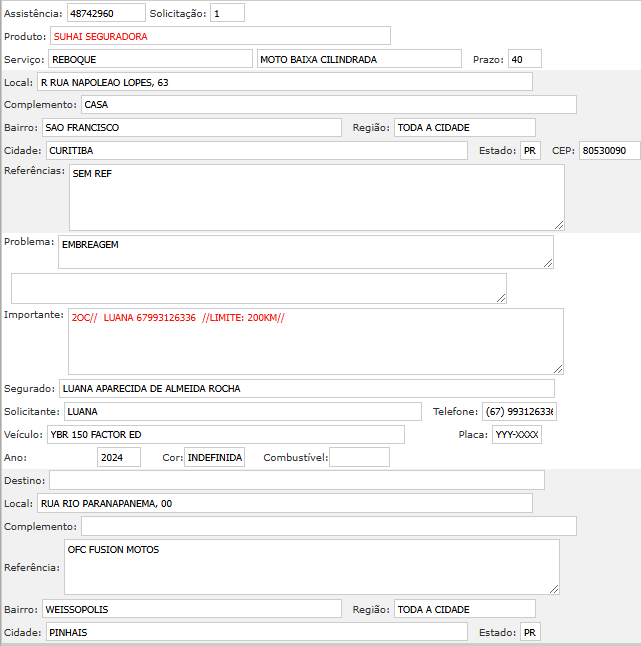Focus the Prazo field

click(524, 59)
